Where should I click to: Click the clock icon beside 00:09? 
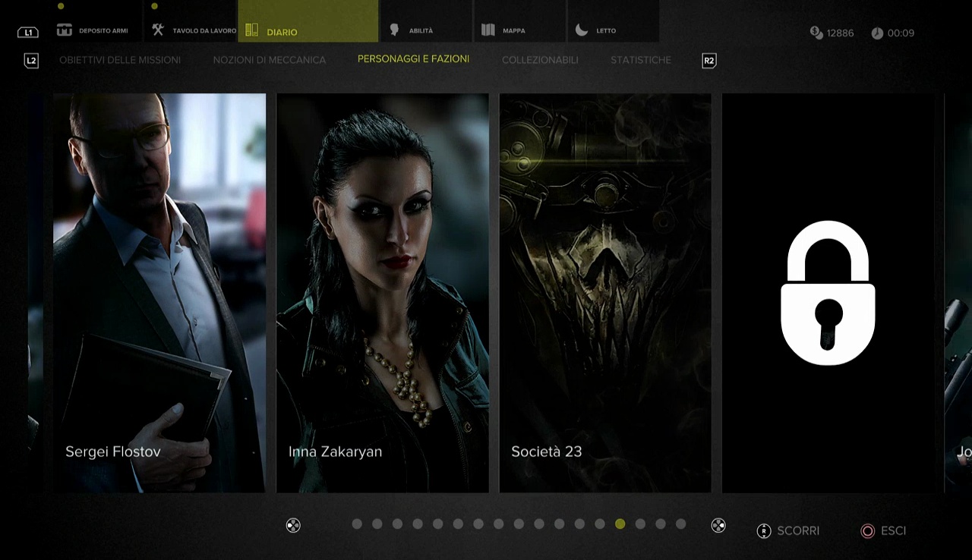(x=877, y=33)
